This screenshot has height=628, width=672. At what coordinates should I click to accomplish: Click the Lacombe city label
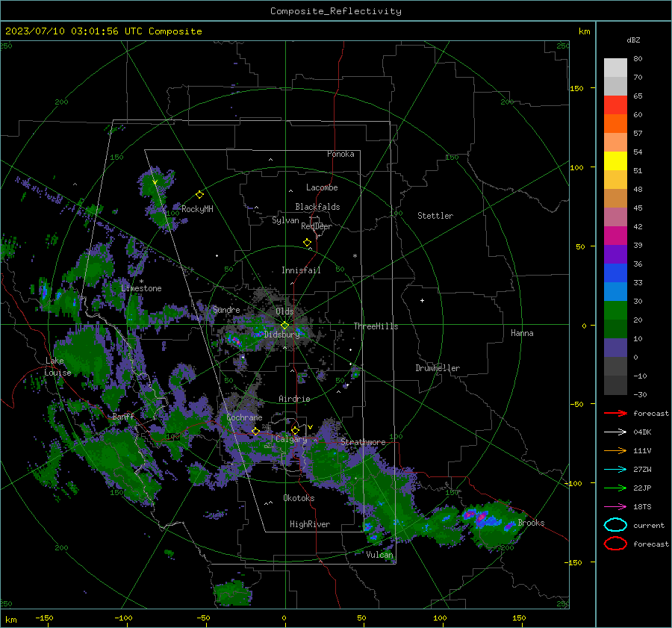pyautogui.click(x=322, y=187)
